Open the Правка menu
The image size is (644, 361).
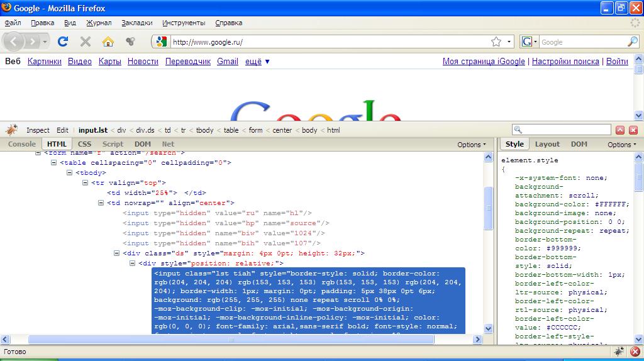pyautogui.click(x=43, y=23)
